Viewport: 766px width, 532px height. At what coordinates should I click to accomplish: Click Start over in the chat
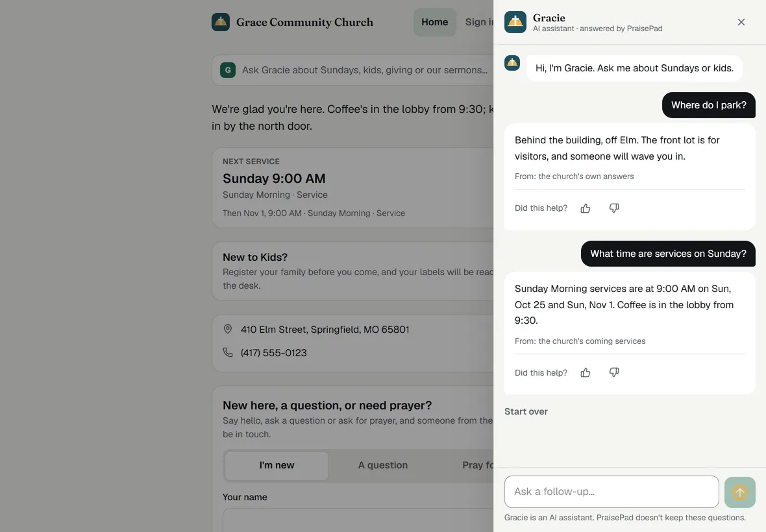(526, 411)
